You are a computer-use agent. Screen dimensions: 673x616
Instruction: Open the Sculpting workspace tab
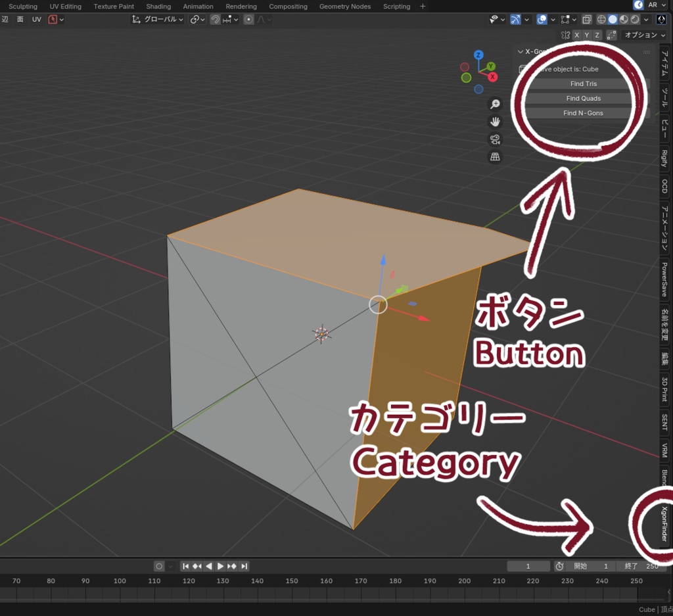coord(23,7)
